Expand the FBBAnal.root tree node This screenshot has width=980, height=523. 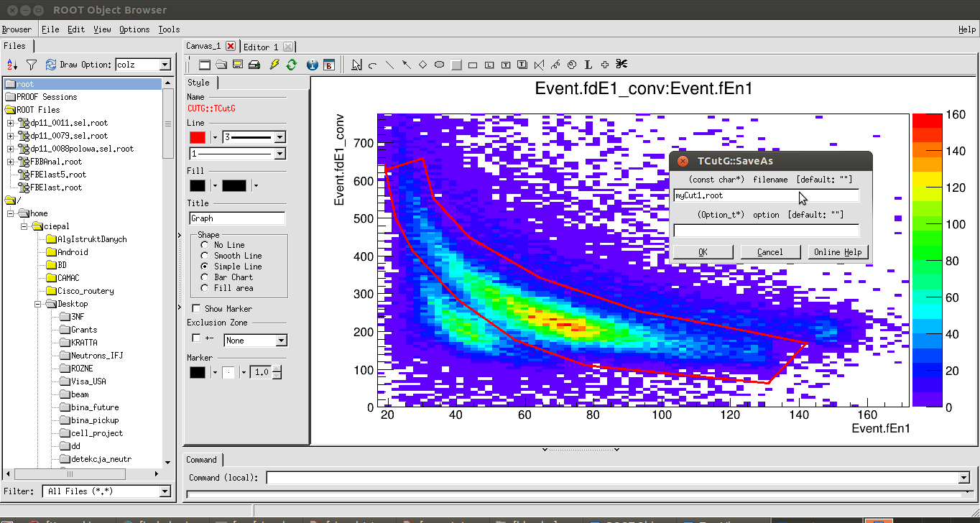(11, 162)
